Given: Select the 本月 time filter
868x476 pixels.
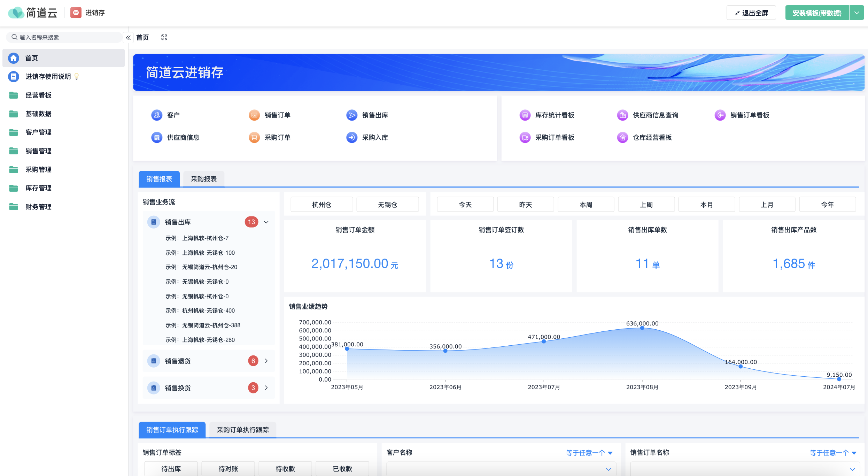Looking at the screenshot, I should [x=706, y=205].
